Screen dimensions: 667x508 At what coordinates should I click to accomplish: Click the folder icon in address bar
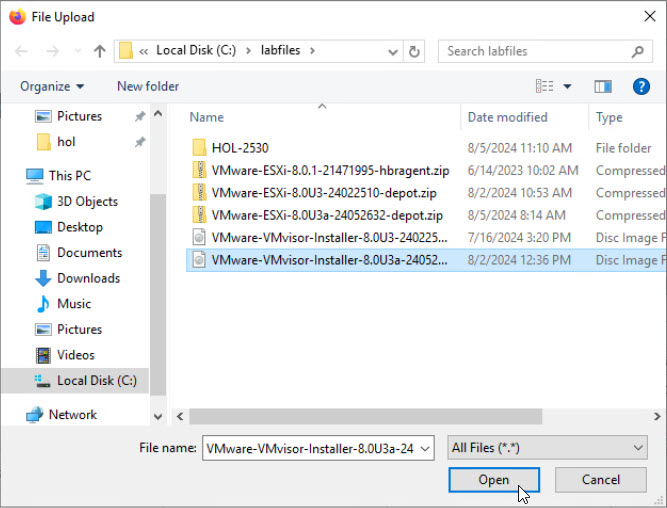[126, 51]
